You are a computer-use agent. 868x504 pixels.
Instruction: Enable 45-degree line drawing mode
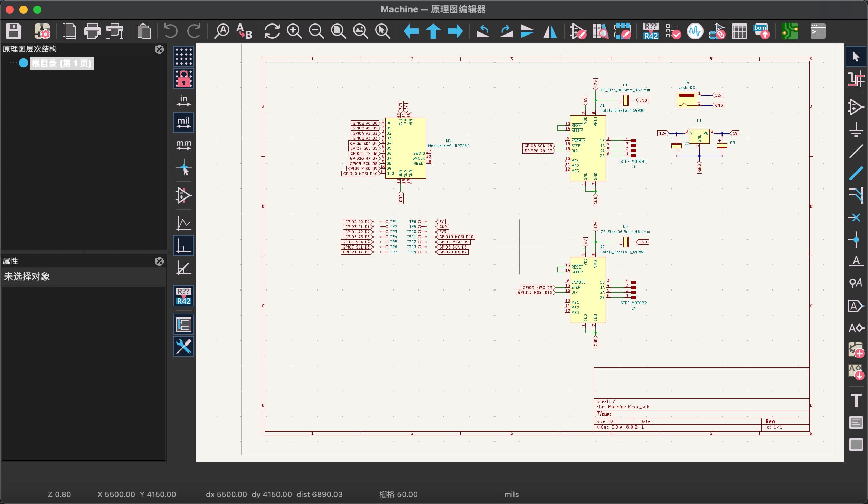click(x=183, y=268)
